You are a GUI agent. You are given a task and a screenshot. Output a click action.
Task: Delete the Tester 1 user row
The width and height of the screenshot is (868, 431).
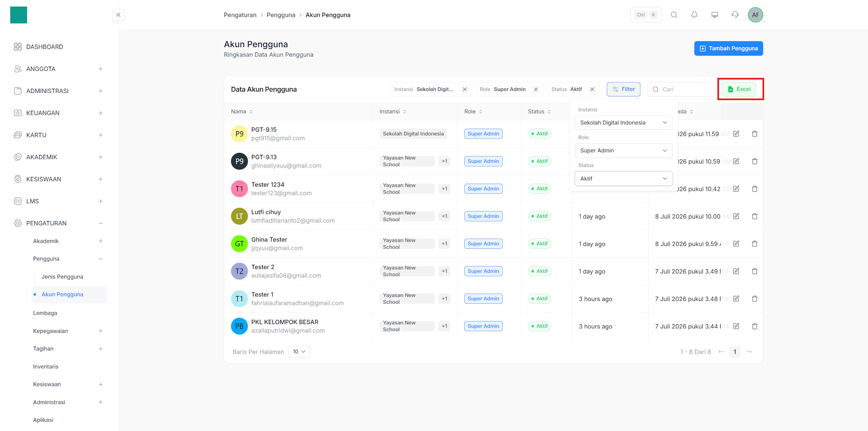pos(755,298)
